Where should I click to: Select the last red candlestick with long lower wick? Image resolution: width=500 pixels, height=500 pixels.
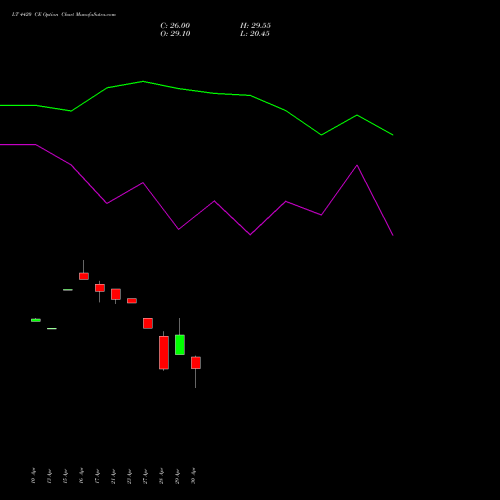click(196, 363)
